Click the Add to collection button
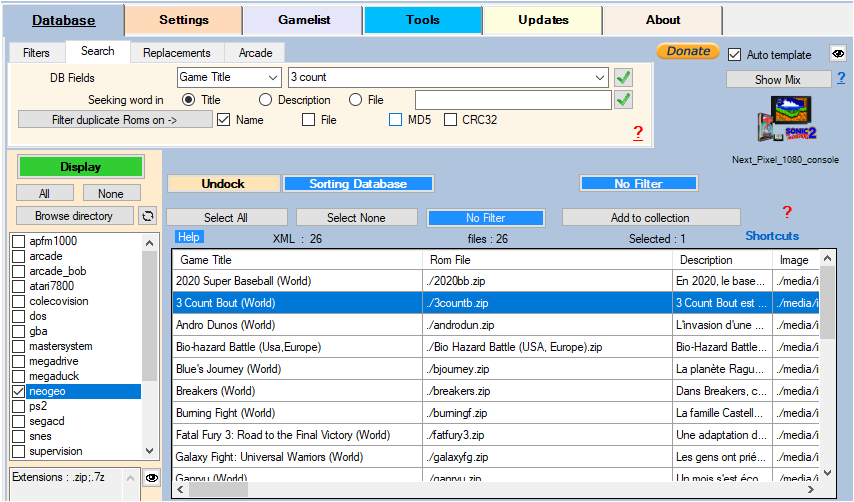This screenshot has width=854, height=502. pyautogui.click(x=650, y=217)
